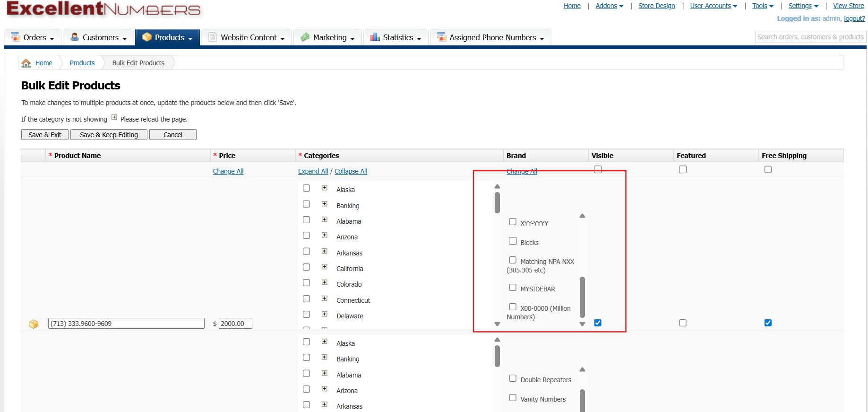Click the search orders, customers & products box

pos(810,37)
